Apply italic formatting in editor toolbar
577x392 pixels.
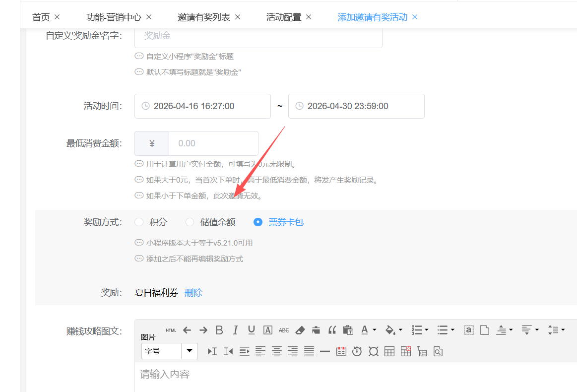click(235, 330)
